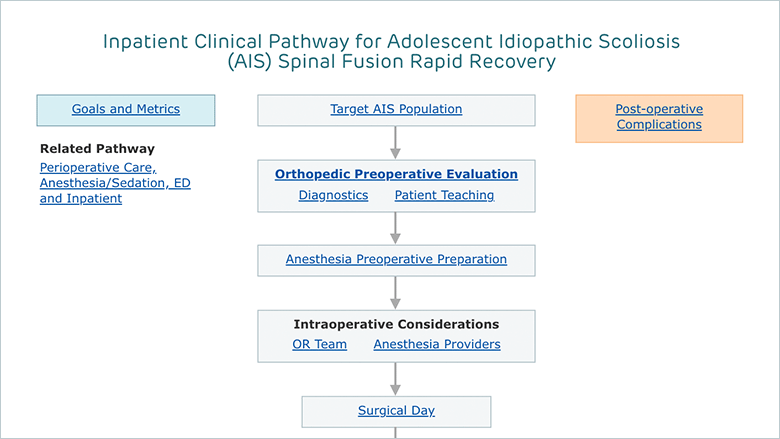Open the Target AIS Population link
780x439 pixels.
click(396, 109)
